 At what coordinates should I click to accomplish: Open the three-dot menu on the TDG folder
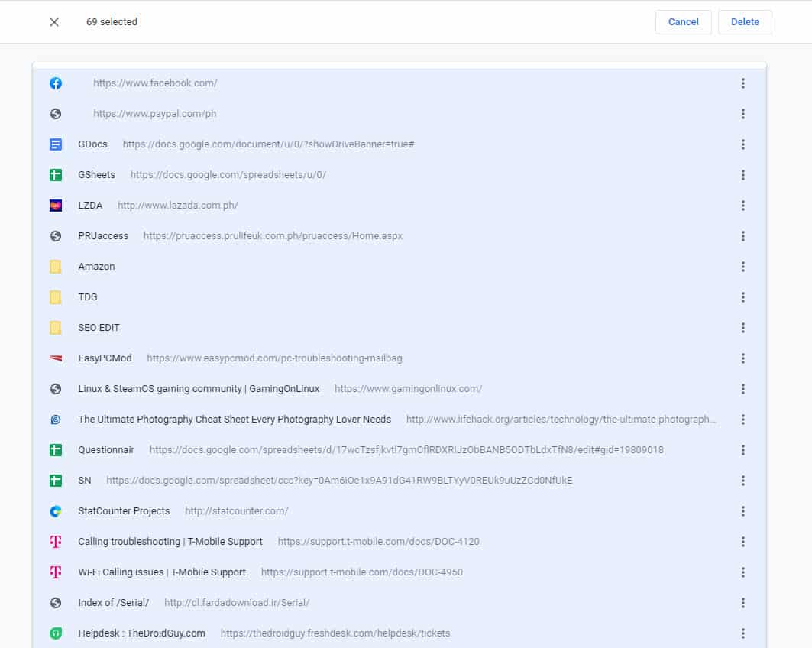click(742, 296)
